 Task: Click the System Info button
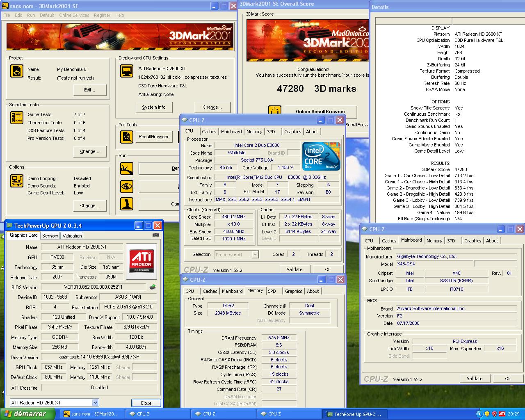point(154,107)
